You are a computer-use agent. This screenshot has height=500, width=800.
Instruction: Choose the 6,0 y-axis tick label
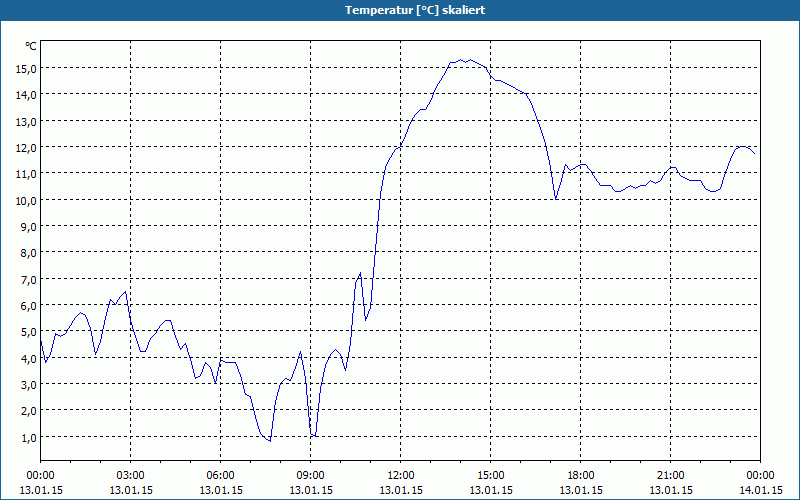pyautogui.click(x=29, y=306)
